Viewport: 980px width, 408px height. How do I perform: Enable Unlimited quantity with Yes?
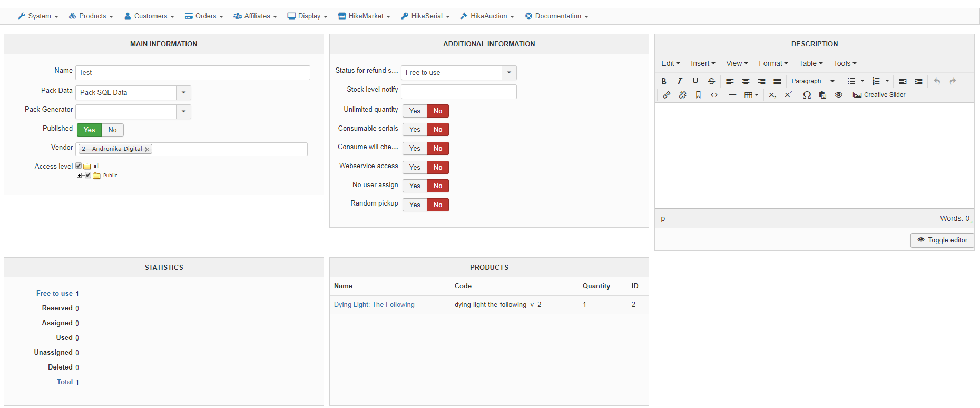click(415, 111)
